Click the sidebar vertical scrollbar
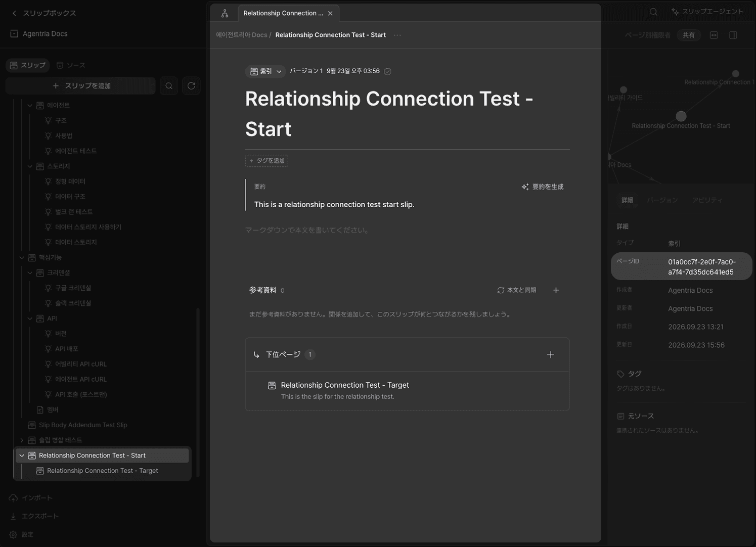This screenshot has height=547, width=756. coord(198,393)
